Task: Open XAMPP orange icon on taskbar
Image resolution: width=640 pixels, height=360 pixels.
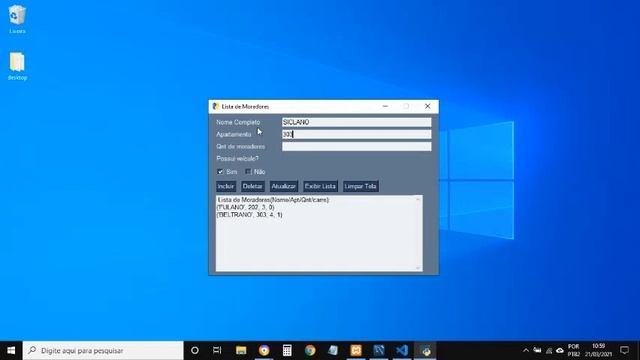Action: click(x=356, y=350)
